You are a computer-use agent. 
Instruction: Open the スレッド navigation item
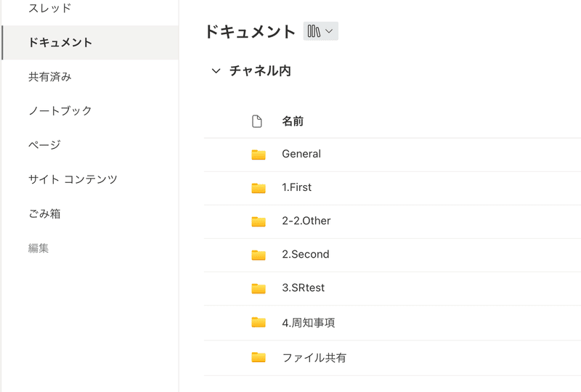pos(49,8)
